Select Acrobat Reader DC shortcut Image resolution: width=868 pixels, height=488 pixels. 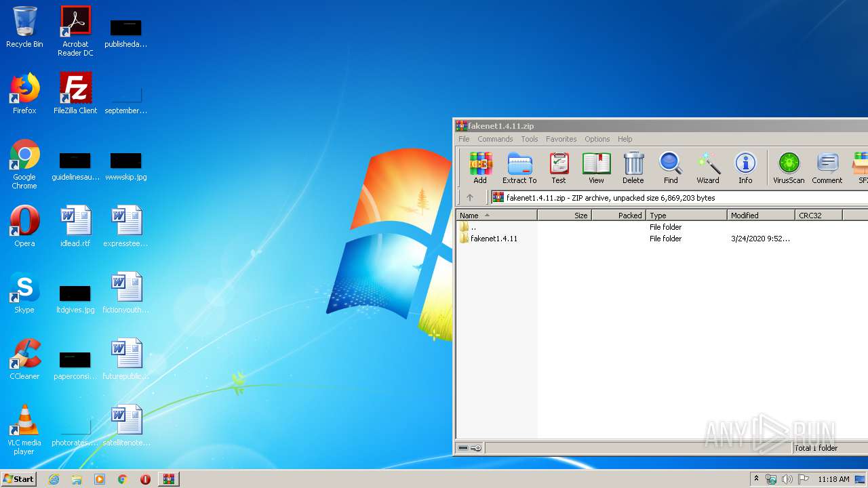[75, 31]
